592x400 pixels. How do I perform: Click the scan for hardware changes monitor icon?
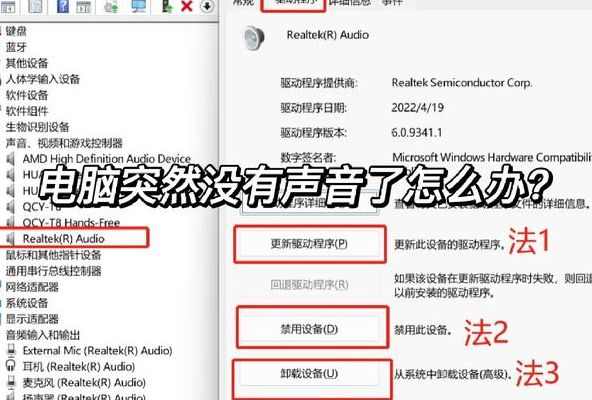tap(139, 6)
